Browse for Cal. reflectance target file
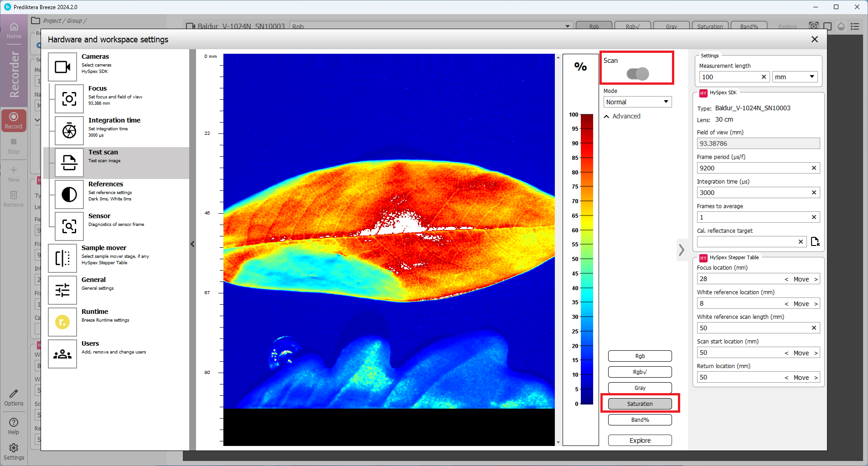This screenshot has width=868, height=466. (815, 242)
